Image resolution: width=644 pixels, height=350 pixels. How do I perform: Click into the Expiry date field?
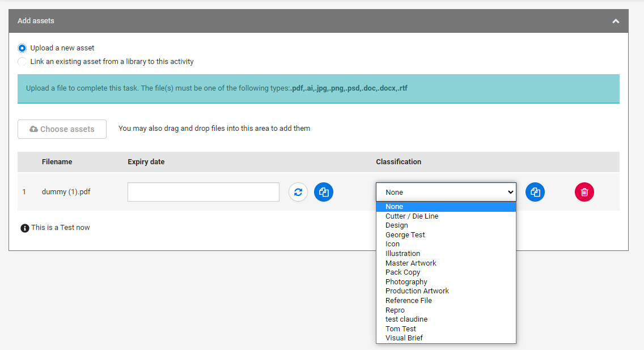pos(203,192)
